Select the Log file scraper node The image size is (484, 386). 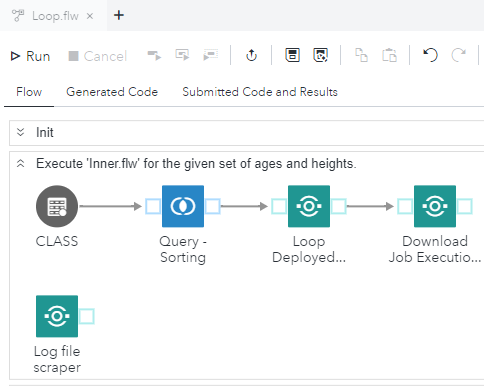pyautogui.click(x=57, y=316)
